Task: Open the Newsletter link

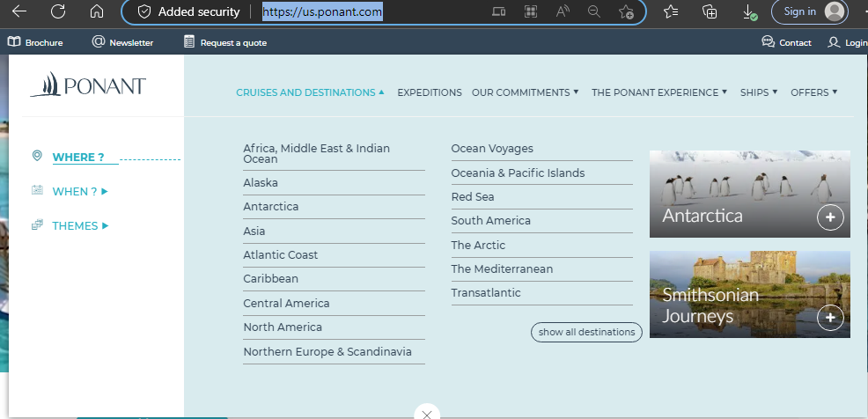Action: point(131,42)
